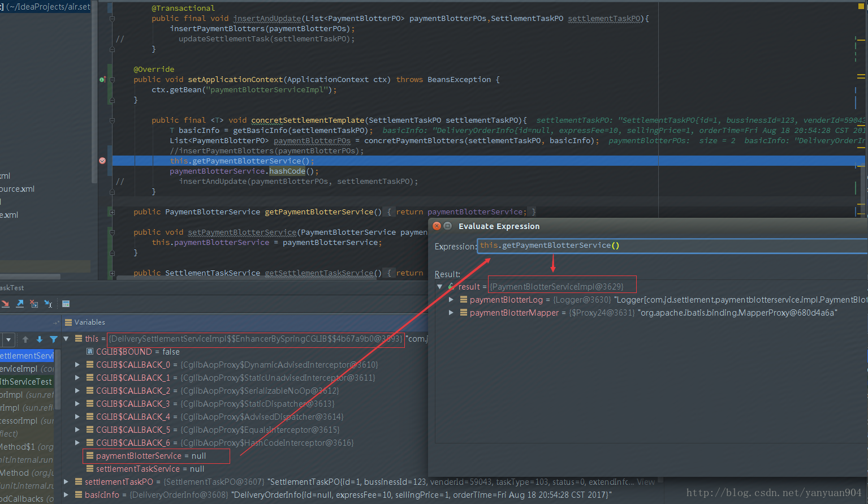This screenshot has height=504, width=868.
Task: Toggle breakpoint on getPaymentBlotterService line
Action: pos(102,161)
